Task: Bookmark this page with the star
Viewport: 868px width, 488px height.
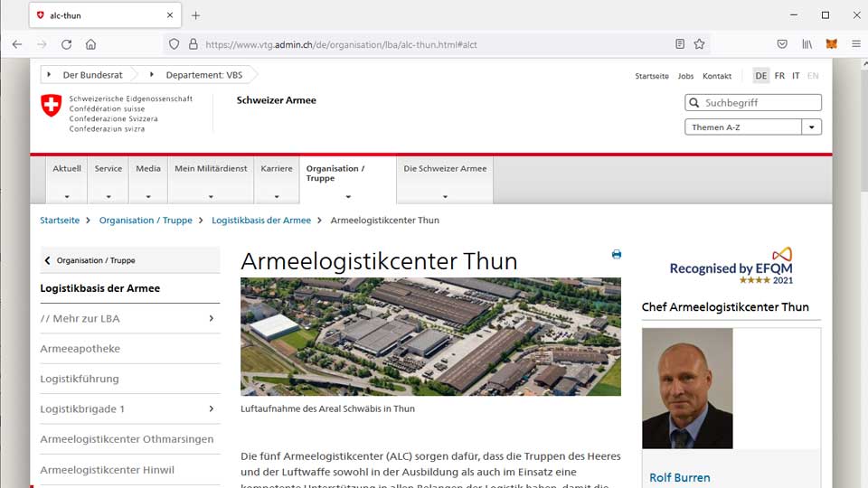Action: coord(699,43)
